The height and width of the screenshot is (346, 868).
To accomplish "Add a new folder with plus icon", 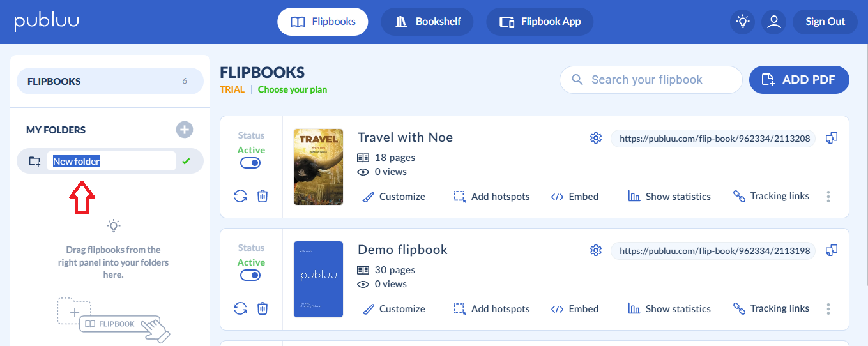I will [185, 130].
